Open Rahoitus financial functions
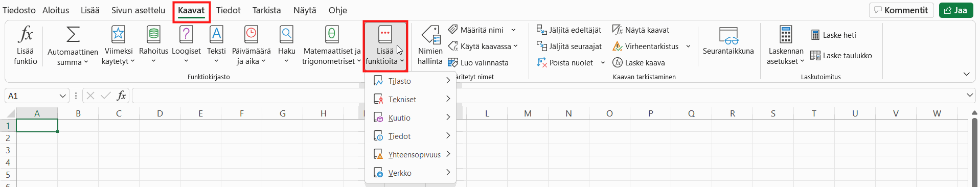Viewport: 980px width, 187px height. (x=153, y=45)
